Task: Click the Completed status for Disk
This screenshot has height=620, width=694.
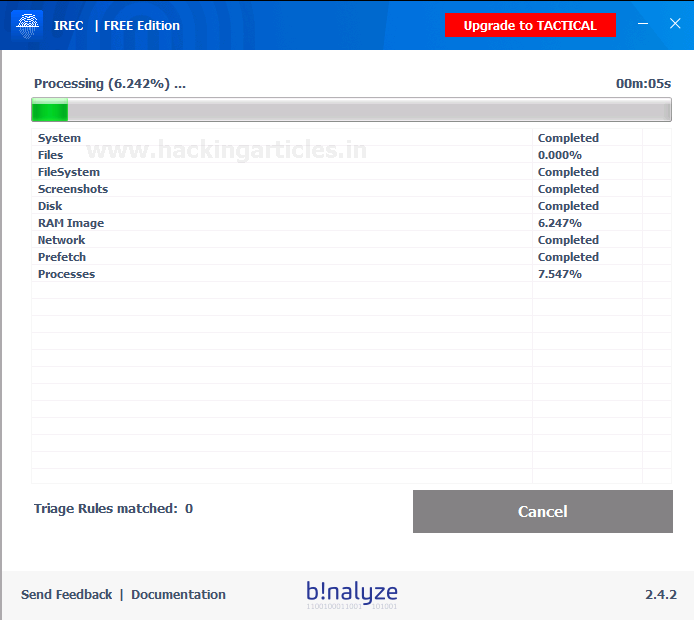Action: click(x=568, y=206)
